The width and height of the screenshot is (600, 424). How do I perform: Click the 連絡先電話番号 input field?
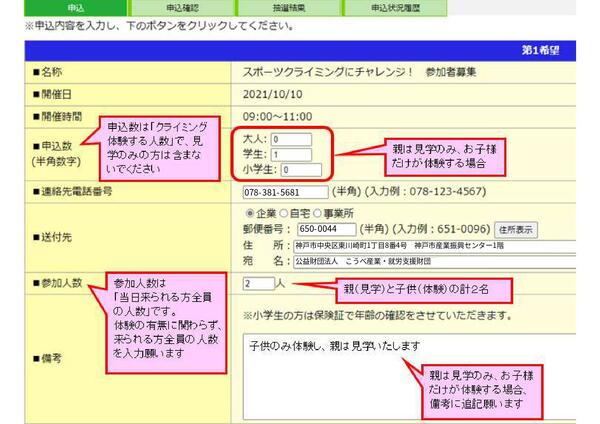pyautogui.click(x=285, y=192)
